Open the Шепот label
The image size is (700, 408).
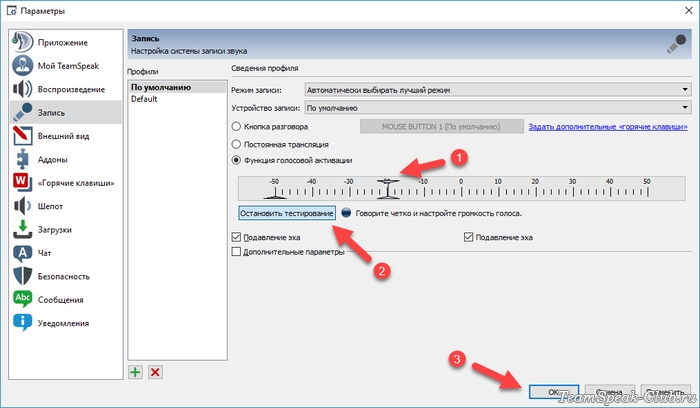(x=50, y=206)
